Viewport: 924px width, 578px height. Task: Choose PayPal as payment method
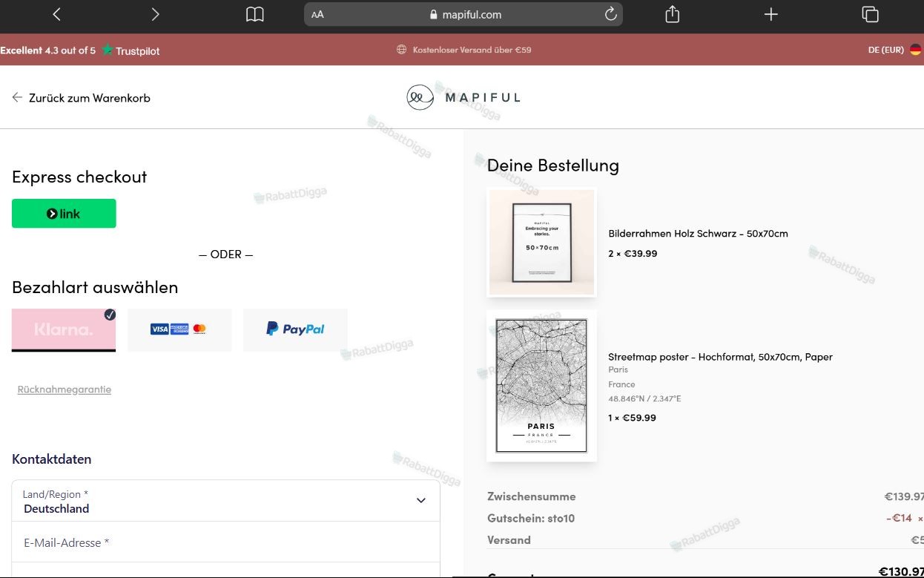(x=295, y=329)
